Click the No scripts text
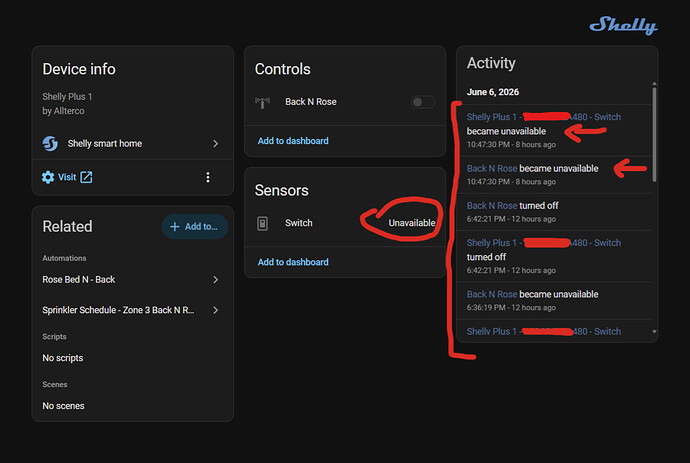 coord(63,358)
